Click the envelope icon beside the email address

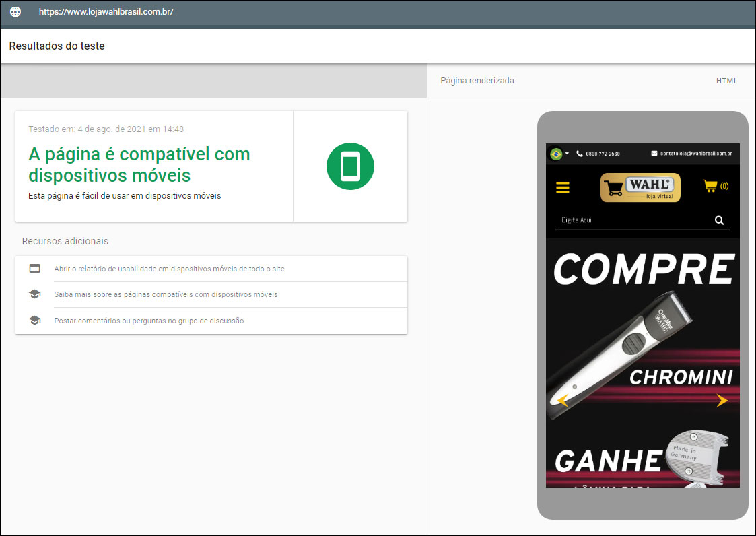pos(654,154)
